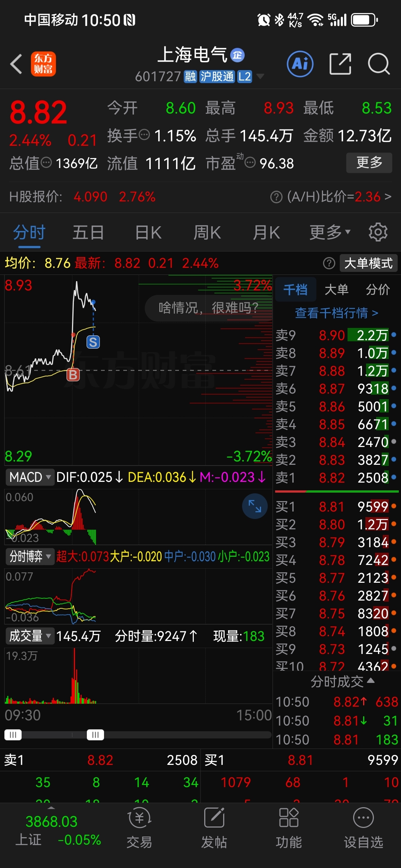Tap the main price 8.82
Image resolution: width=401 pixels, height=868 pixels.
pos(38,112)
